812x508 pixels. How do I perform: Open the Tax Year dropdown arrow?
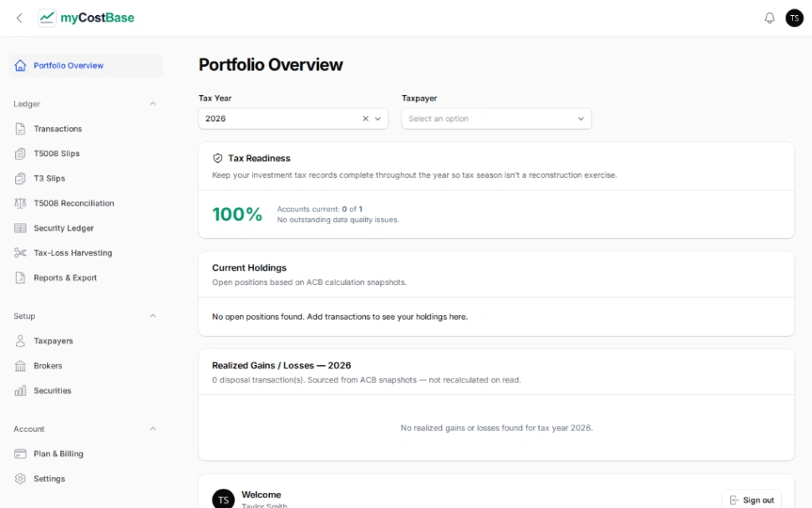(378, 119)
